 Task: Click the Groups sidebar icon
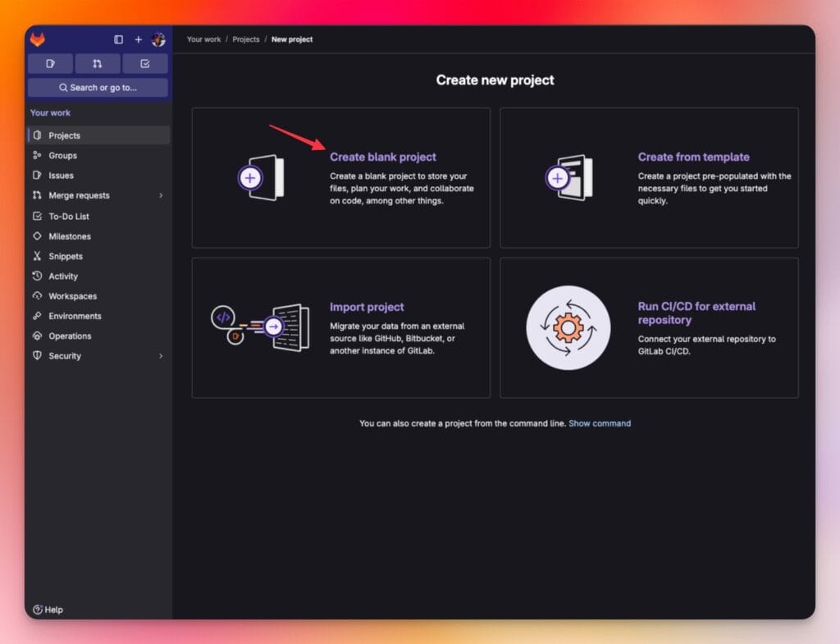click(37, 155)
